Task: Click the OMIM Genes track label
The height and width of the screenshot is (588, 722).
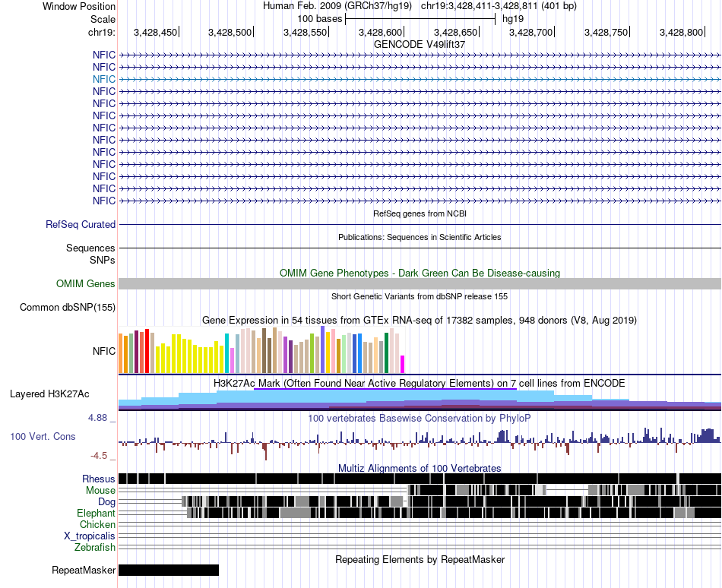Action: [85, 283]
